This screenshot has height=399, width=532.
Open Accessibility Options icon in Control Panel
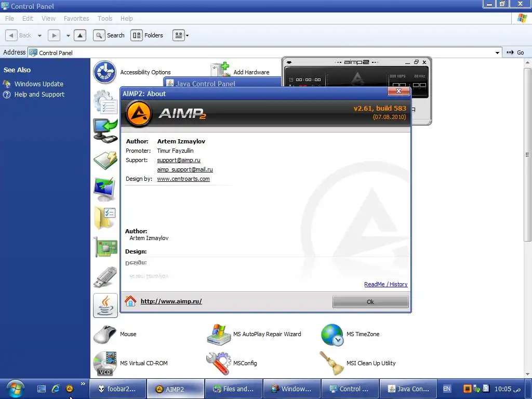pyautogui.click(x=105, y=72)
